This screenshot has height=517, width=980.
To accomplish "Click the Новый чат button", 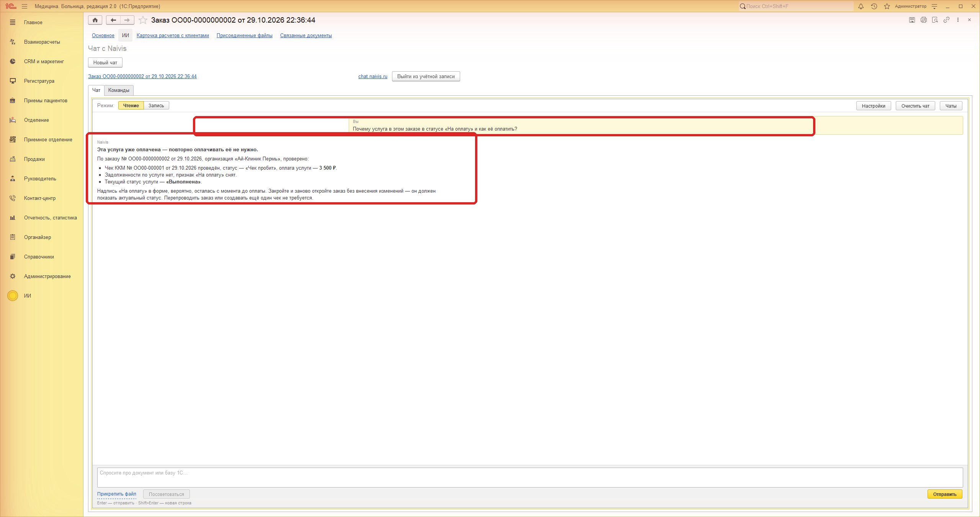I will 105,62.
